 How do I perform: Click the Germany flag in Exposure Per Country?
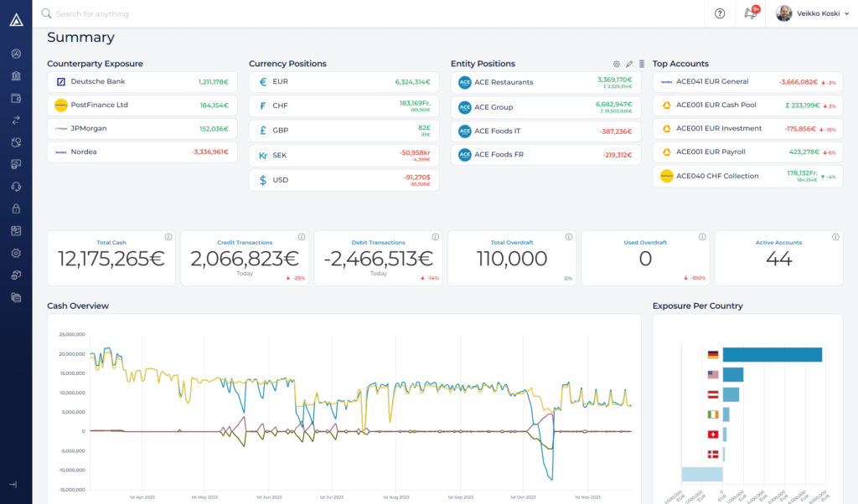point(711,353)
